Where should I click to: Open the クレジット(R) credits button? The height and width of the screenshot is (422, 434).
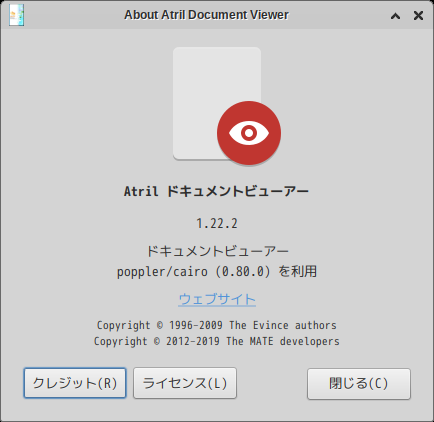[75, 383]
